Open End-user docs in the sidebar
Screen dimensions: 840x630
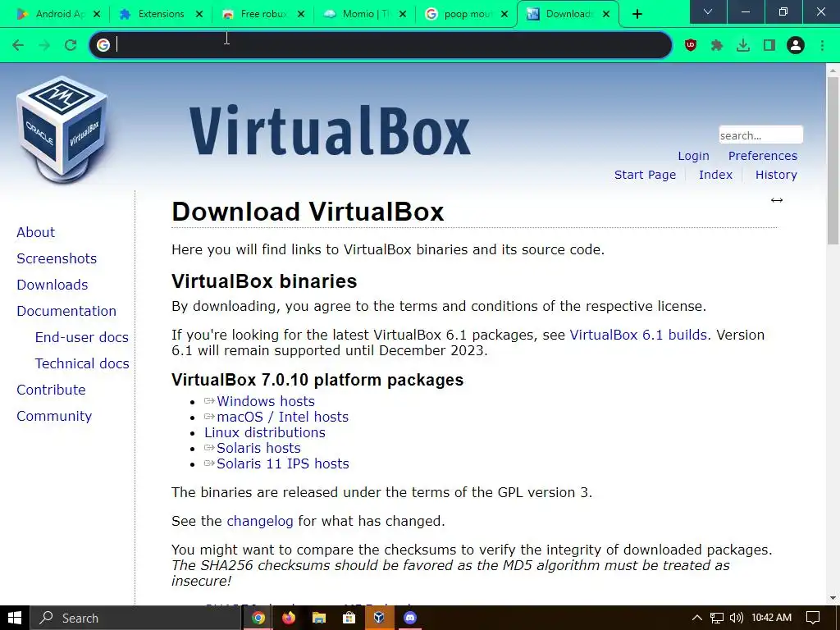(x=82, y=337)
